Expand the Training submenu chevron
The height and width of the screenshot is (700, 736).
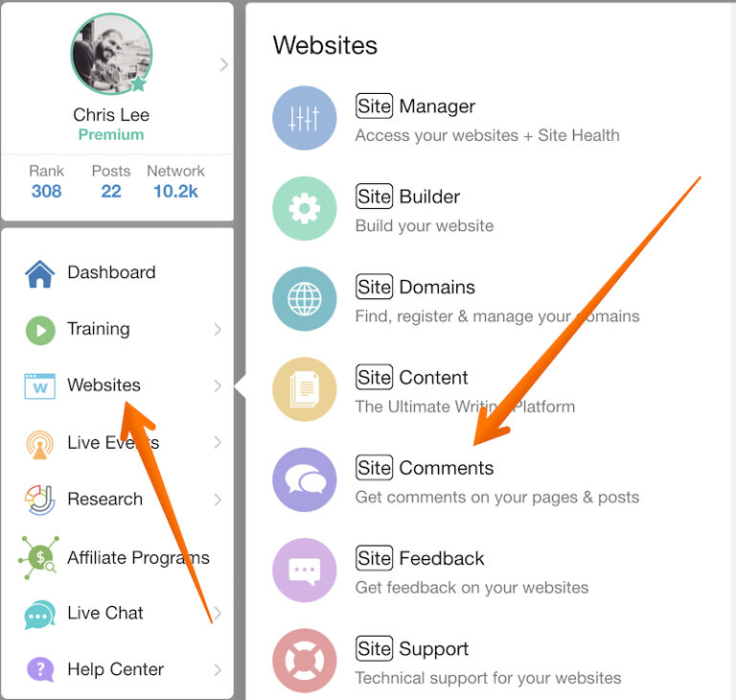point(218,329)
